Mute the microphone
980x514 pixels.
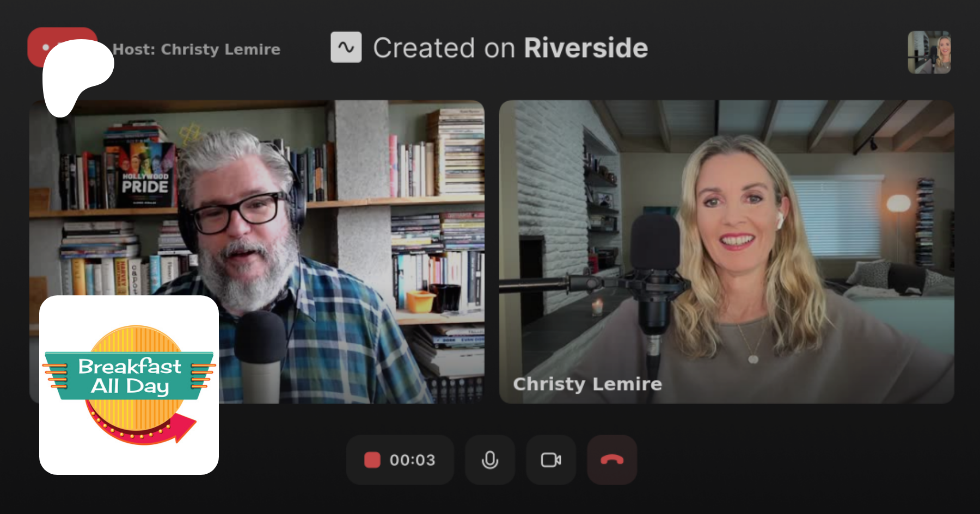tap(490, 460)
